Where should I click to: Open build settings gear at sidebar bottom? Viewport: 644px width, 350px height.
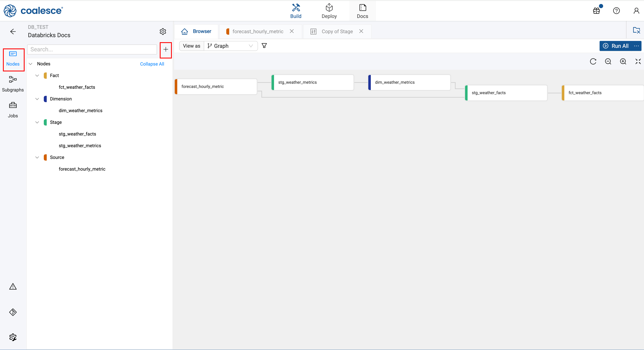pyautogui.click(x=13, y=337)
